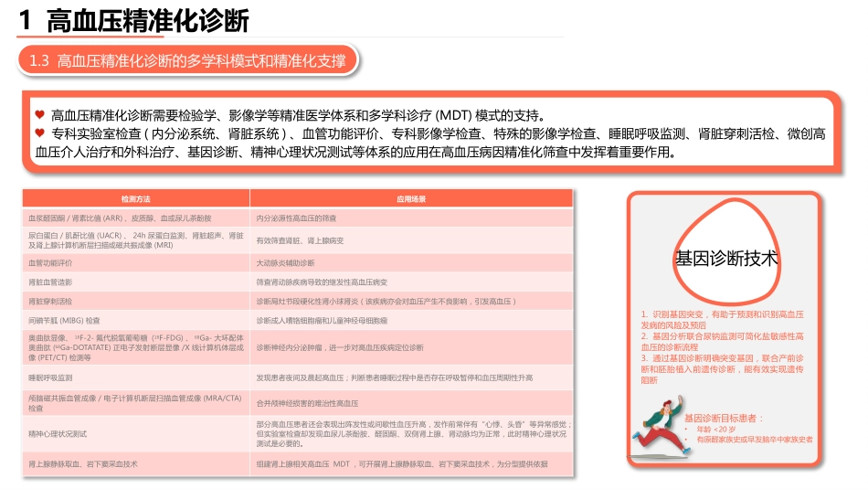Screen dimensions: 868x489
Task: Click cell "大动脉炎辅助诊断"
Action: pos(411,263)
